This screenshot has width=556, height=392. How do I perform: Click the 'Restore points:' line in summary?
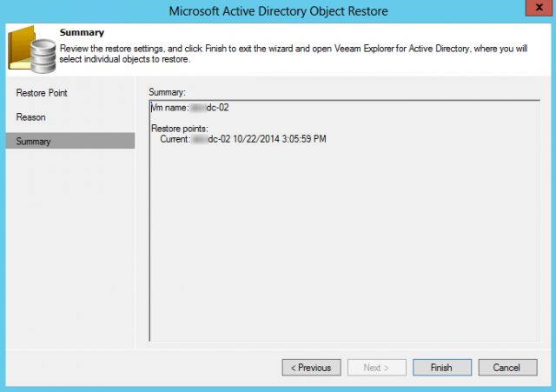[180, 129]
